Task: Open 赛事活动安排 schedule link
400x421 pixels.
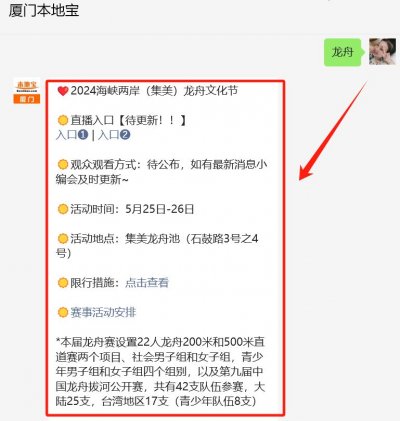Action: tap(103, 312)
